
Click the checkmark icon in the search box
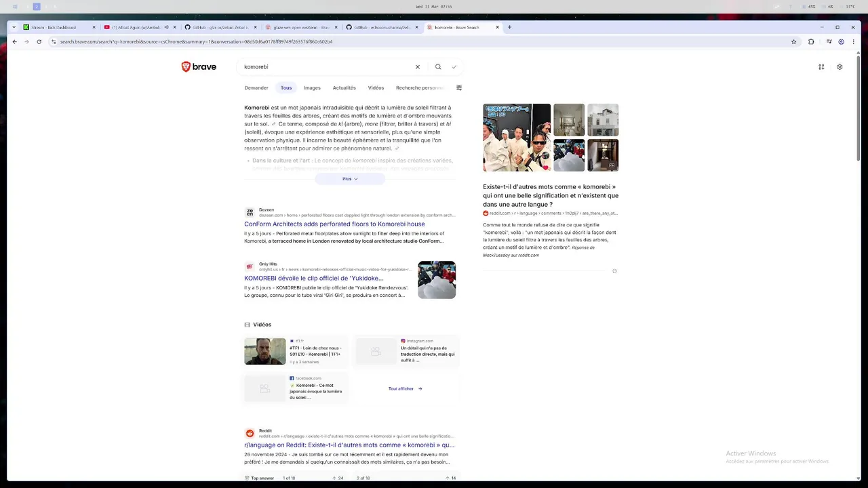(x=454, y=67)
